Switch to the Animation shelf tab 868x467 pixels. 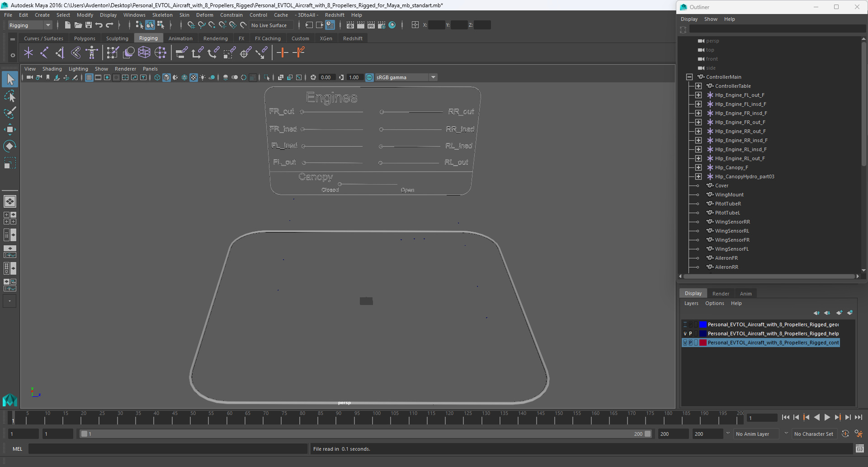pos(180,38)
